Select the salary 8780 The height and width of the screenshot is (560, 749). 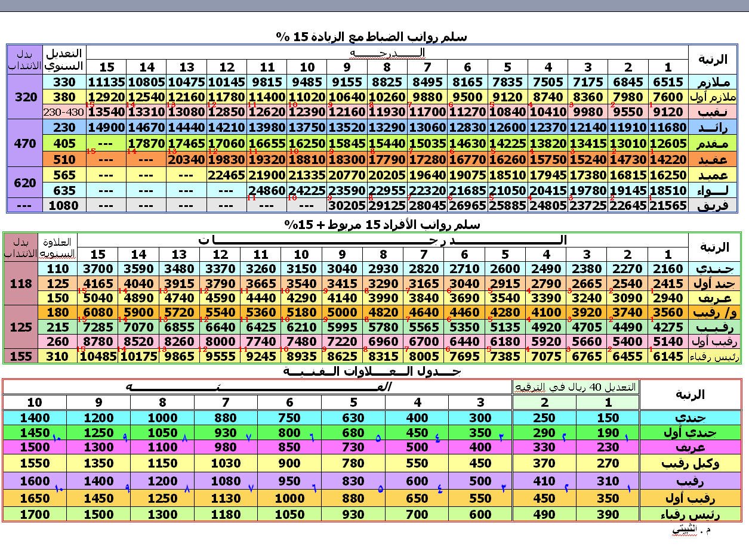(98, 342)
